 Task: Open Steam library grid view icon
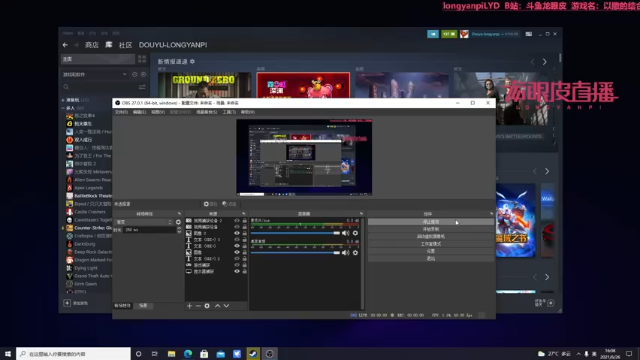click(142, 59)
